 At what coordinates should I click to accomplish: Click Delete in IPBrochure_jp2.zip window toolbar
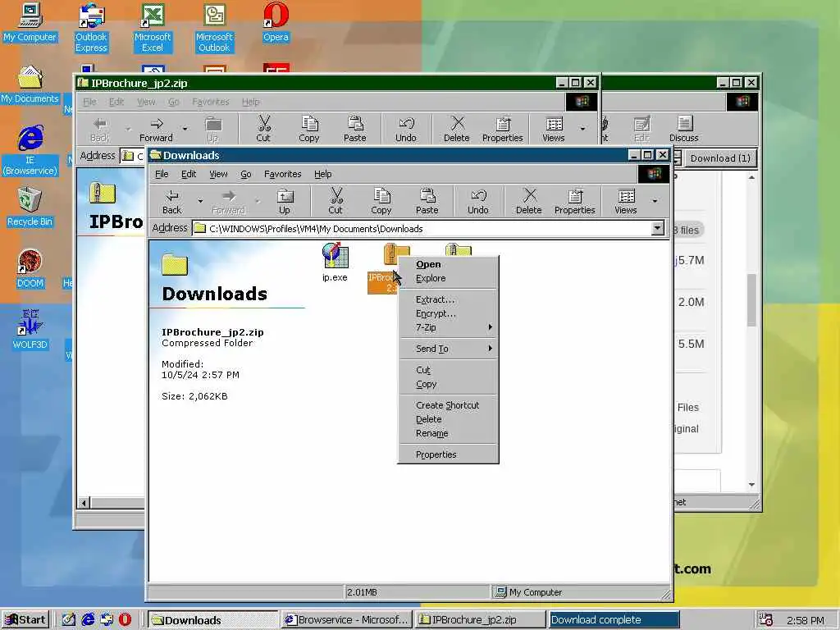coord(456,129)
